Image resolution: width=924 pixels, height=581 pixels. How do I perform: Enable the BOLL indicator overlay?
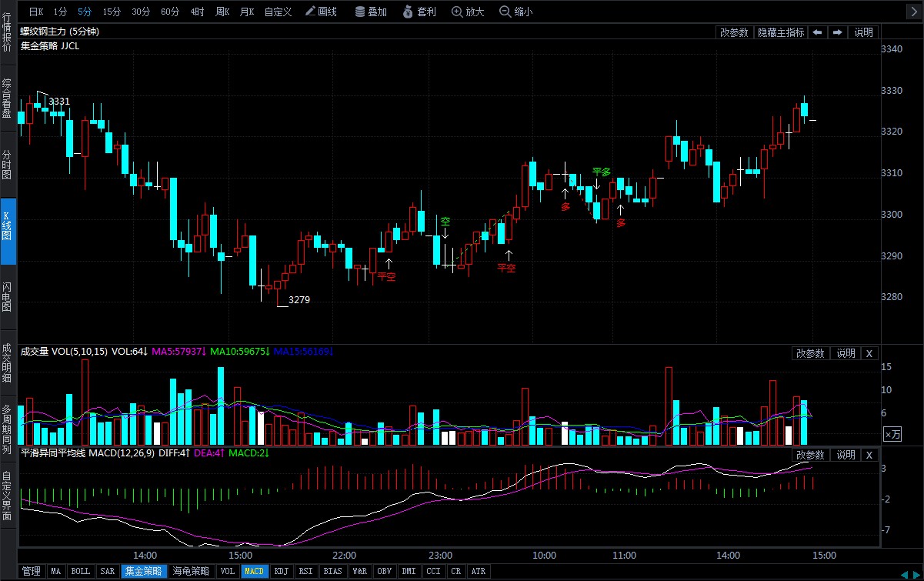point(80,572)
